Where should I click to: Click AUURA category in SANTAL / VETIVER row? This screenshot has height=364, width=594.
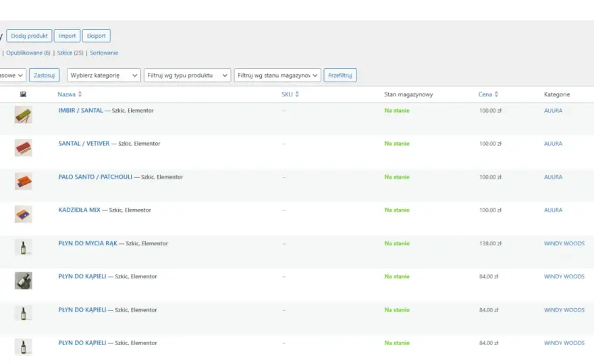(553, 144)
